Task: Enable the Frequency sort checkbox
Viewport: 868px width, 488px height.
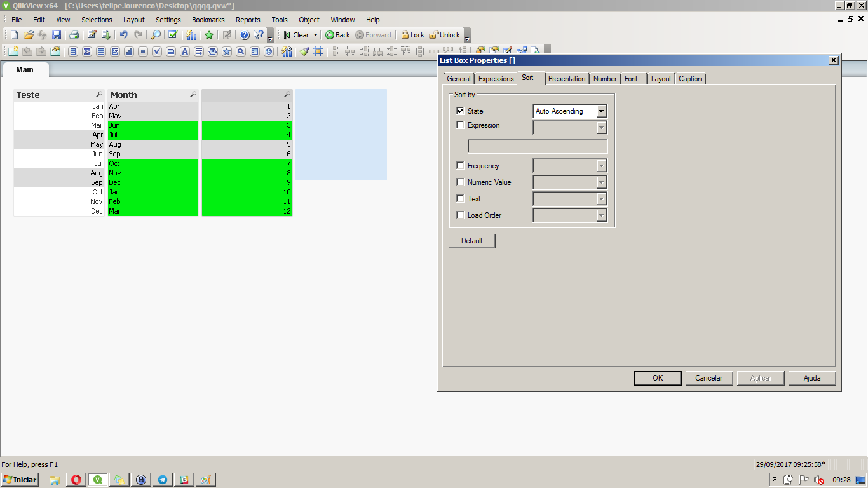Action: [461, 166]
